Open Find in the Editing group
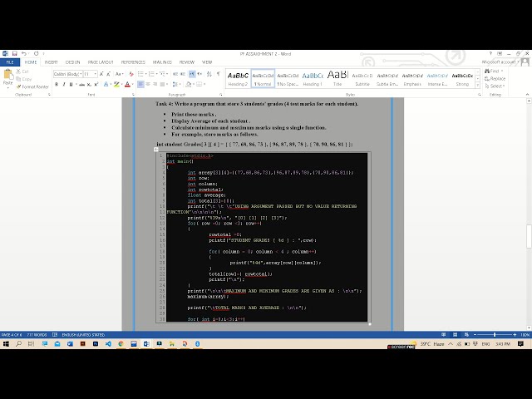The height and width of the screenshot is (399, 532). pyautogui.click(x=494, y=71)
